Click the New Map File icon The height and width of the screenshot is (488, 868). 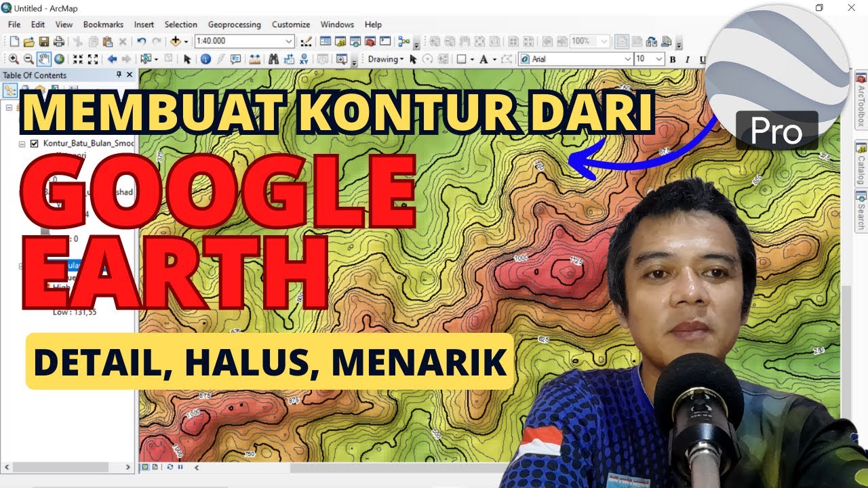tap(14, 41)
